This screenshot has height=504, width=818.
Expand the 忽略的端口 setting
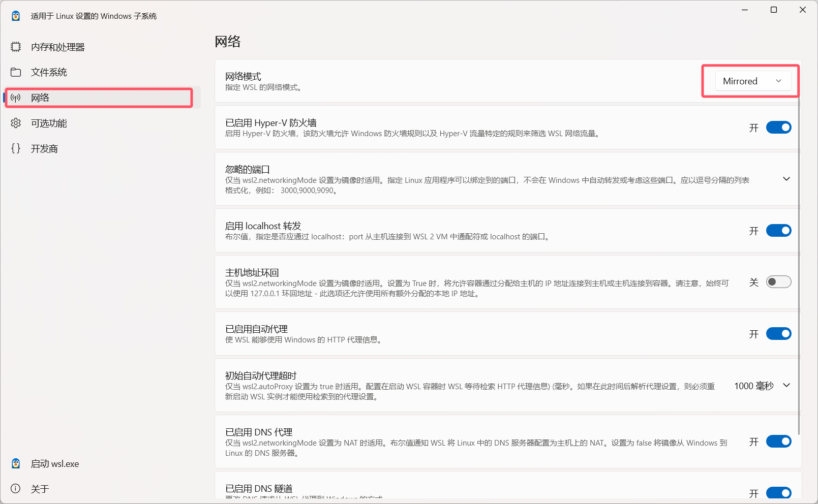tap(786, 179)
